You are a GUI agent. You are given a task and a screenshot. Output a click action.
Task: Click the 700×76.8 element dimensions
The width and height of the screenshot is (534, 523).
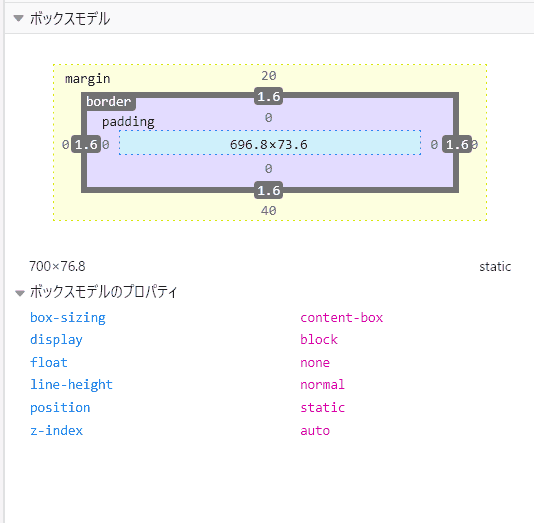click(57, 266)
